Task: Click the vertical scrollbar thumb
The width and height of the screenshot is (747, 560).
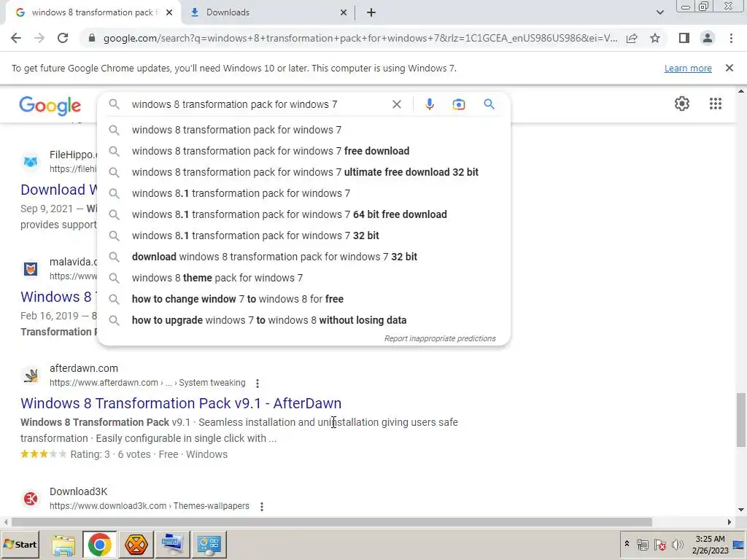Action: [x=741, y=420]
